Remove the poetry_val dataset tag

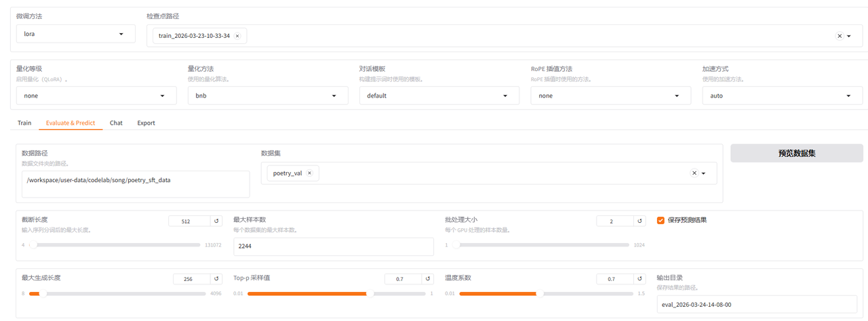coord(309,173)
